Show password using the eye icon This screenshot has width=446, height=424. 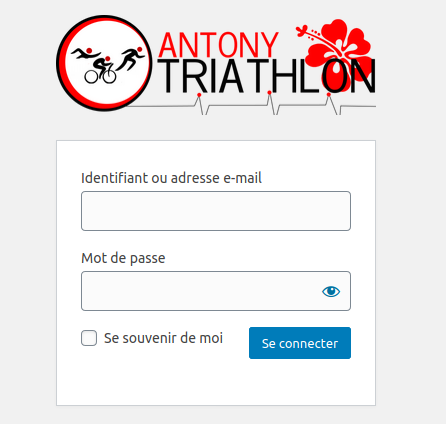click(x=331, y=291)
